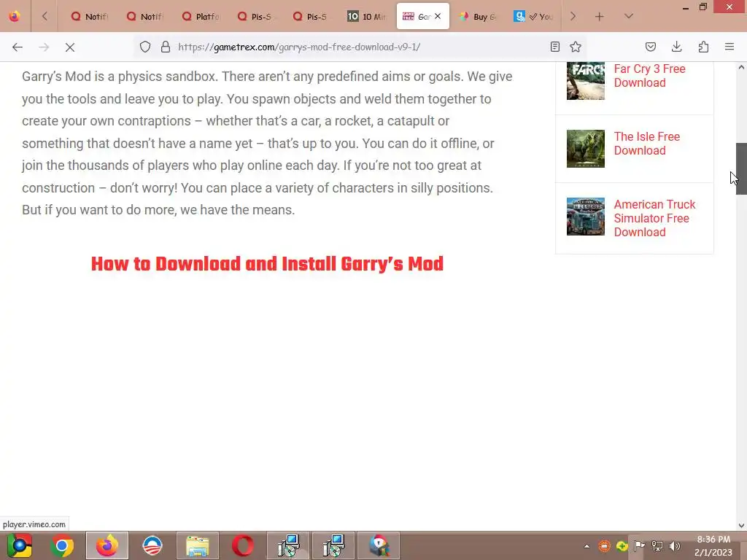Switch to the 10 Min tab
Viewport: 747px width, 560px height.
pyautogui.click(x=366, y=17)
